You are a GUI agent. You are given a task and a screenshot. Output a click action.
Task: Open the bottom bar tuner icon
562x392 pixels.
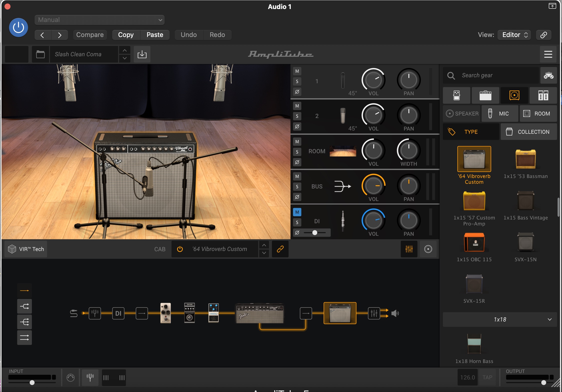[90, 377]
